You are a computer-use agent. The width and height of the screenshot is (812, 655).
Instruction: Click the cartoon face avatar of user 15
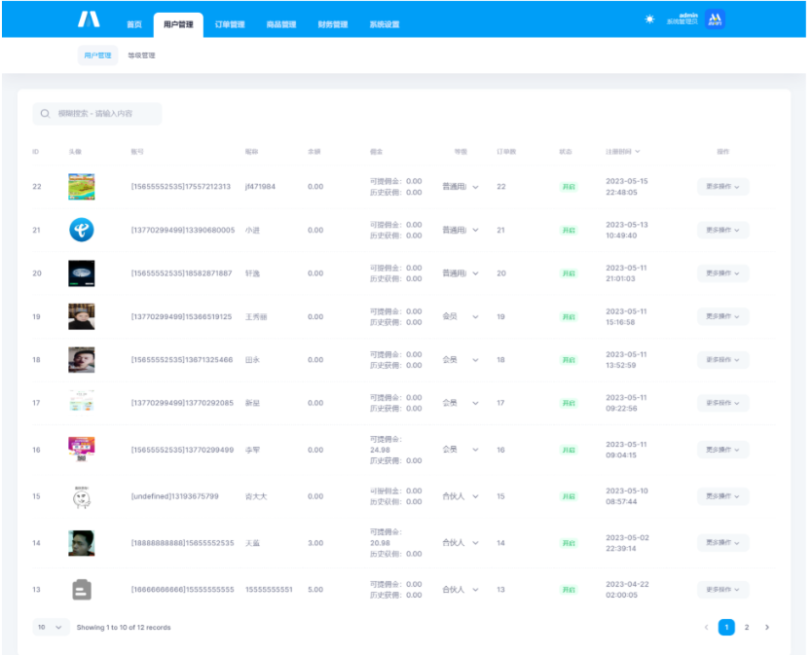82,496
